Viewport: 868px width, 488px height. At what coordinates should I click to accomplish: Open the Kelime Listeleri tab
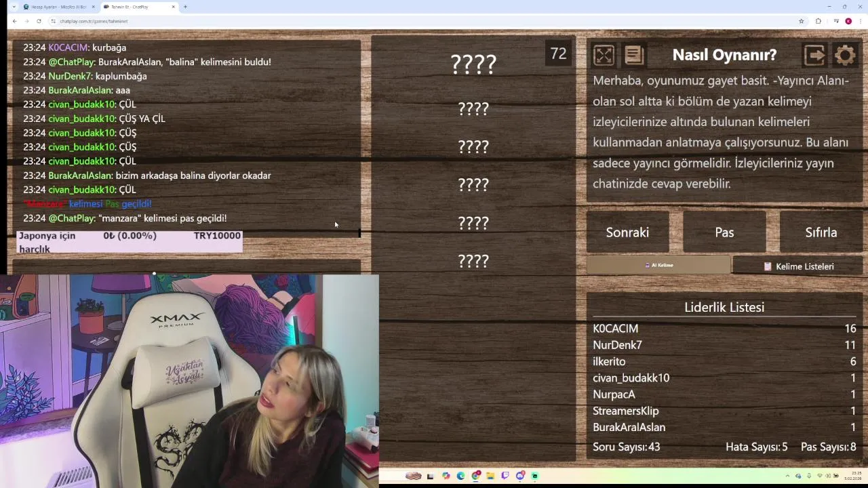[798, 266]
